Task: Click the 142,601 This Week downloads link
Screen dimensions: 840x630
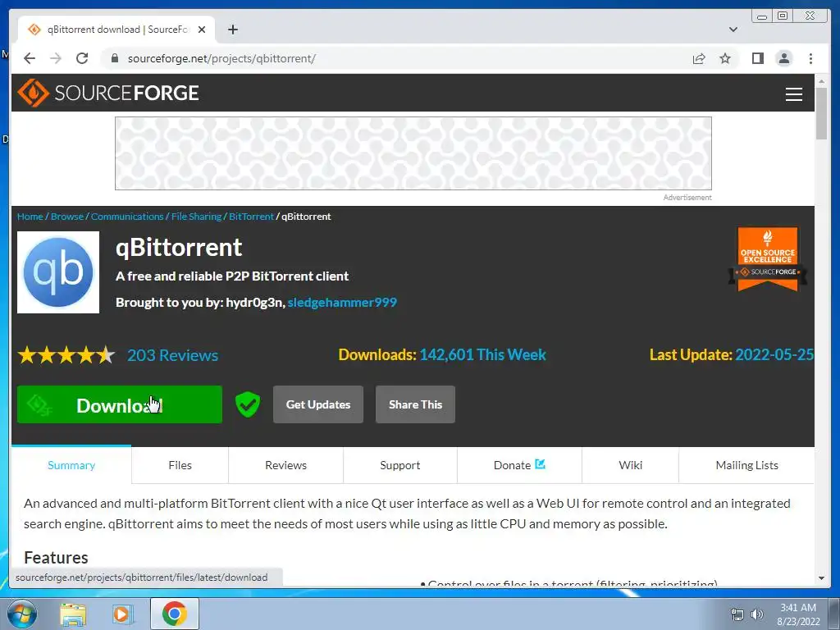Action: pos(482,354)
